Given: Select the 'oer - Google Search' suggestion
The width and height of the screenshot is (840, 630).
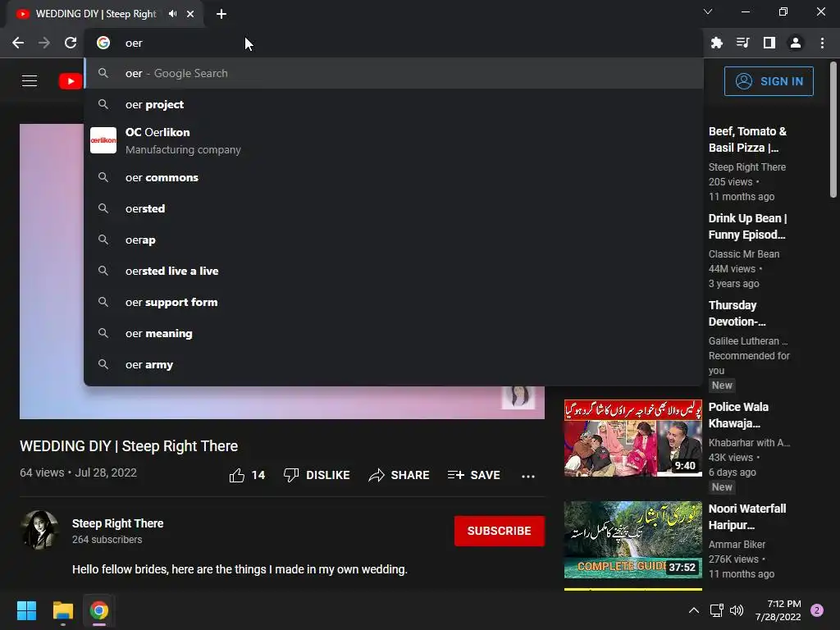Looking at the screenshot, I should [394, 73].
